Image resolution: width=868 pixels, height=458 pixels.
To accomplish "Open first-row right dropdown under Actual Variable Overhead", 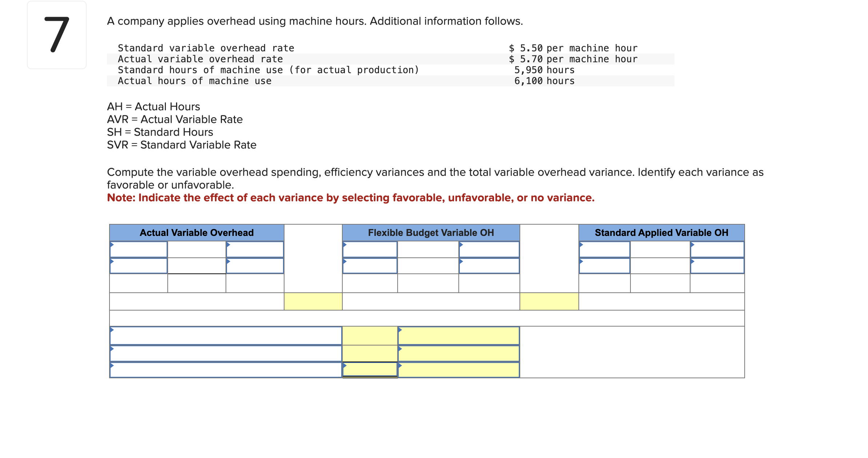I will coord(255,250).
